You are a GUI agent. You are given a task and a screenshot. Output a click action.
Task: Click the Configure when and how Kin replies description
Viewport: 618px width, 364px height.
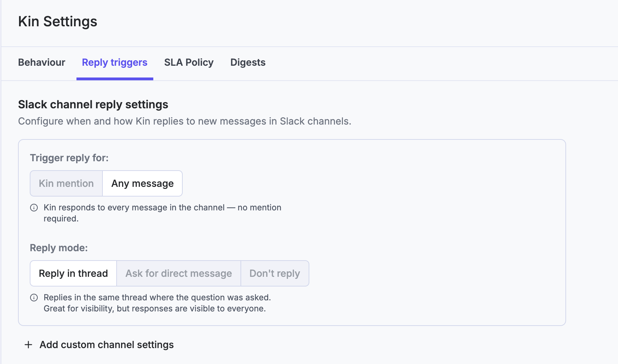point(185,121)
